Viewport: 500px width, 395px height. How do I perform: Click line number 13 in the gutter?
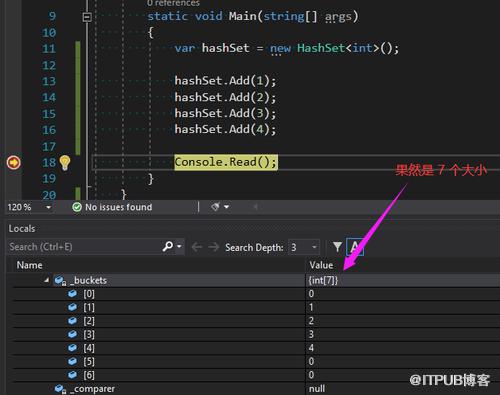coord(49,81)
